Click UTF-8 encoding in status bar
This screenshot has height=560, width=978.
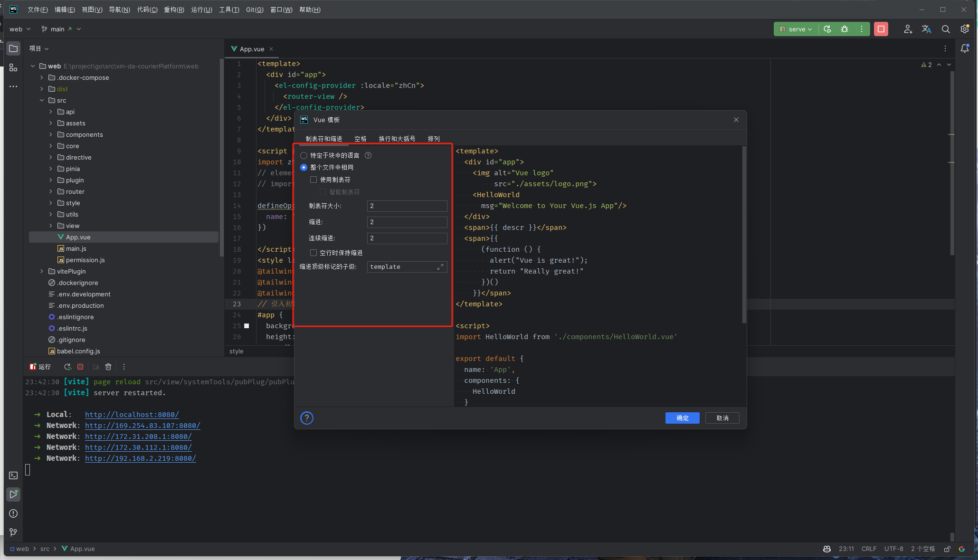pos(893,549)
